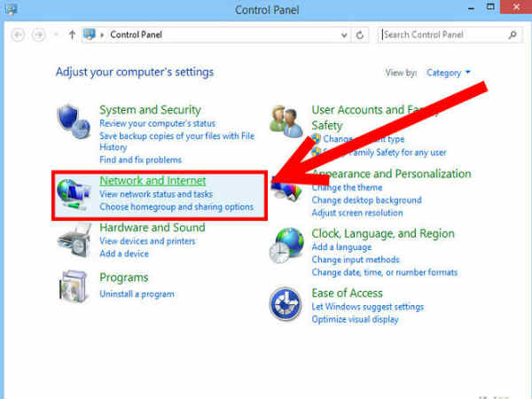Open Ease of Access category
532x399 pixels.
coord(347,293)
